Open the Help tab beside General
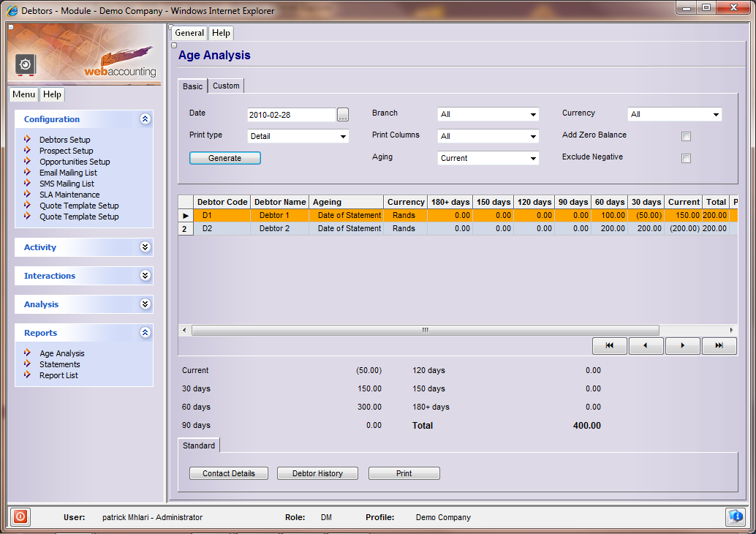 coord(221,33)
